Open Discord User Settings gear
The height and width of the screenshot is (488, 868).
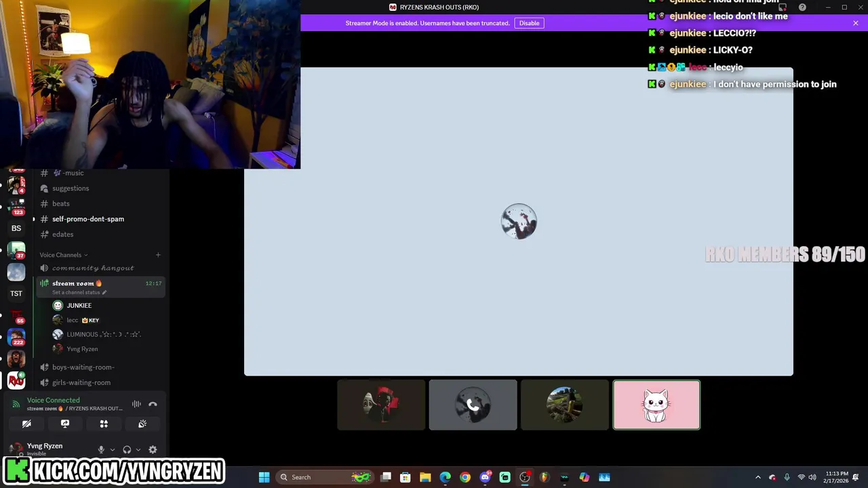(153, 449)
